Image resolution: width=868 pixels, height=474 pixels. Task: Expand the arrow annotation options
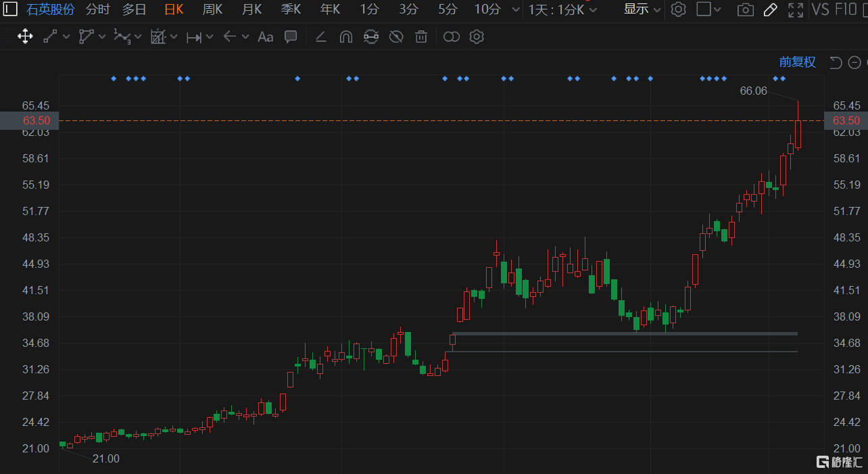coord(245,37)
